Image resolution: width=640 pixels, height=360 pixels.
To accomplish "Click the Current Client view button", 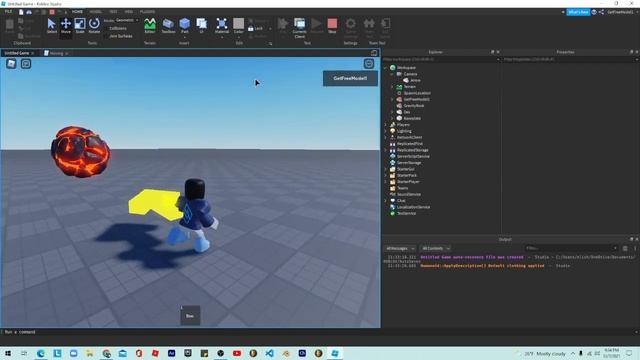I will point(299,28).
